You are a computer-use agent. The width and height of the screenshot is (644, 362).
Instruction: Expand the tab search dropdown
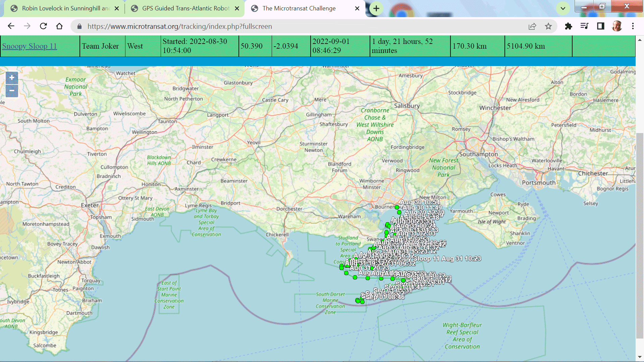pos(563,8)
